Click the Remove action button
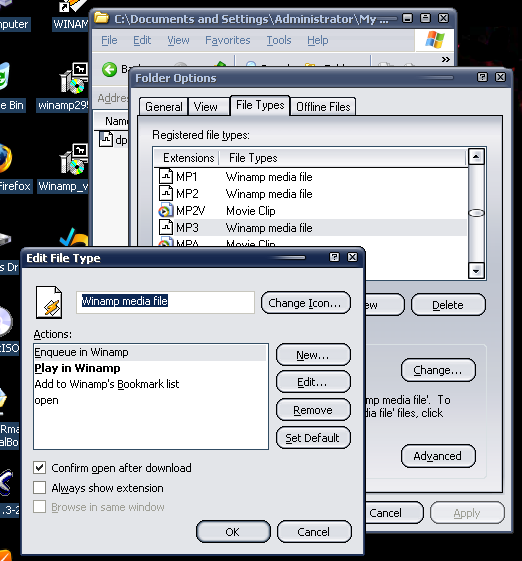This screenshot has height=561, width=522. [313, 410]
